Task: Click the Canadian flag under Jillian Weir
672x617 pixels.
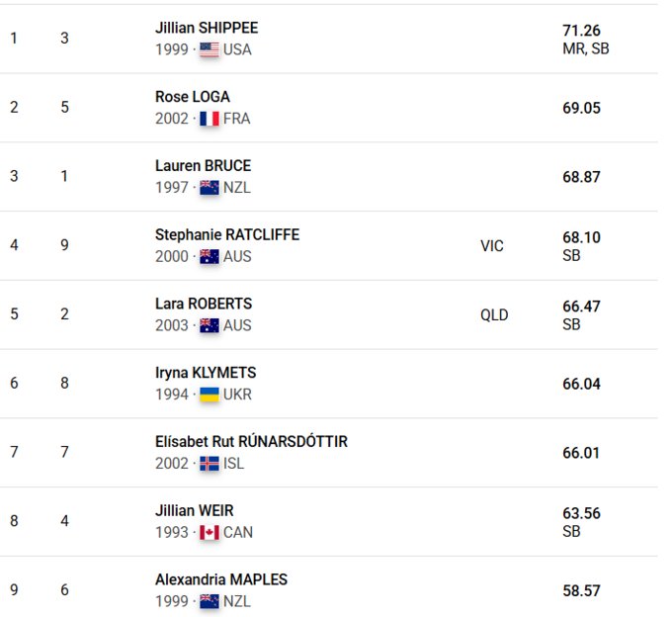Action: (x=209, y=532)
